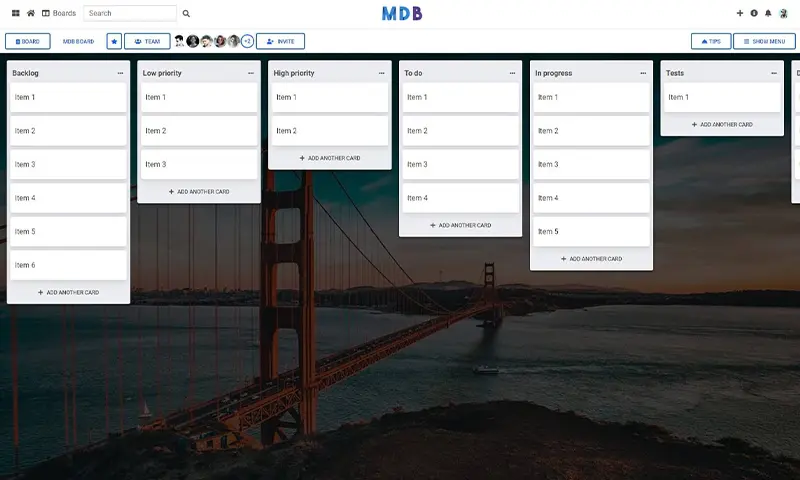Screen dimensions: 800x480
Task: Click the plus icon in top bar
Action: pyautogui.click(x=740, y=13)
